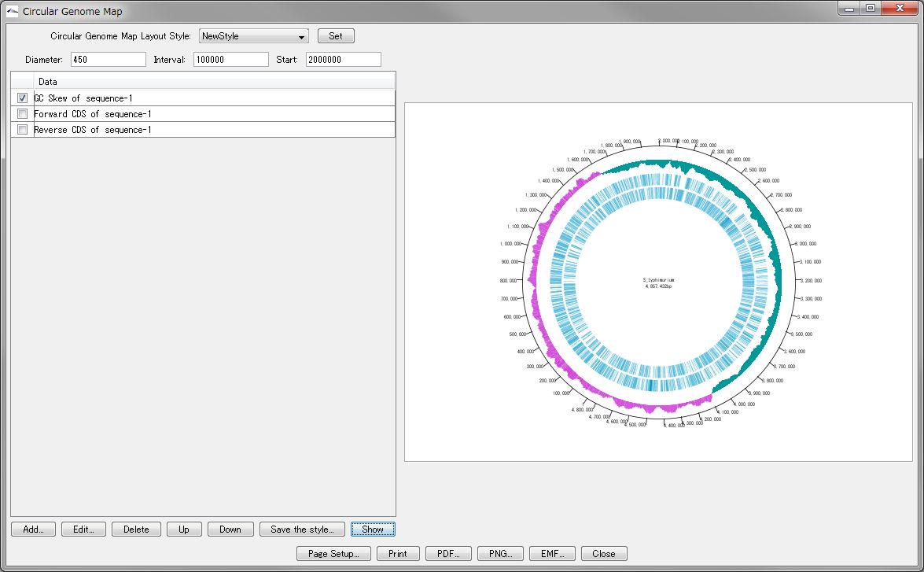Click the Down button

[230, 529]
